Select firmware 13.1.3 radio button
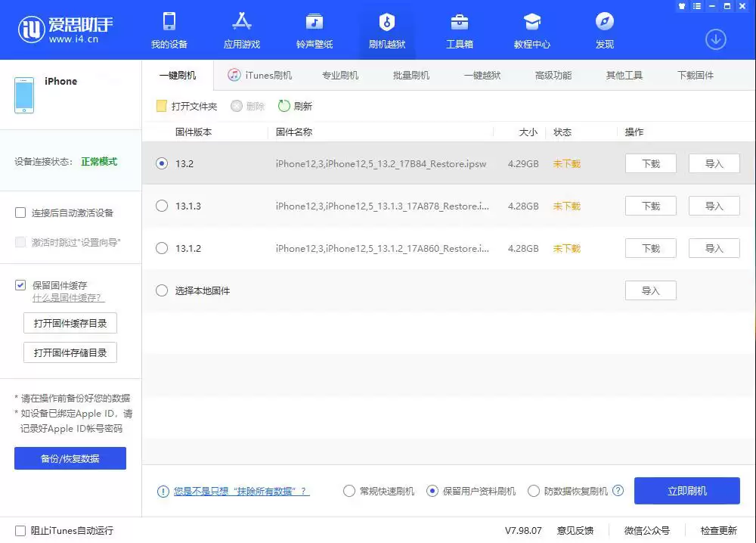The width and height of the screenshot is (756, 543). click(162, 206)
